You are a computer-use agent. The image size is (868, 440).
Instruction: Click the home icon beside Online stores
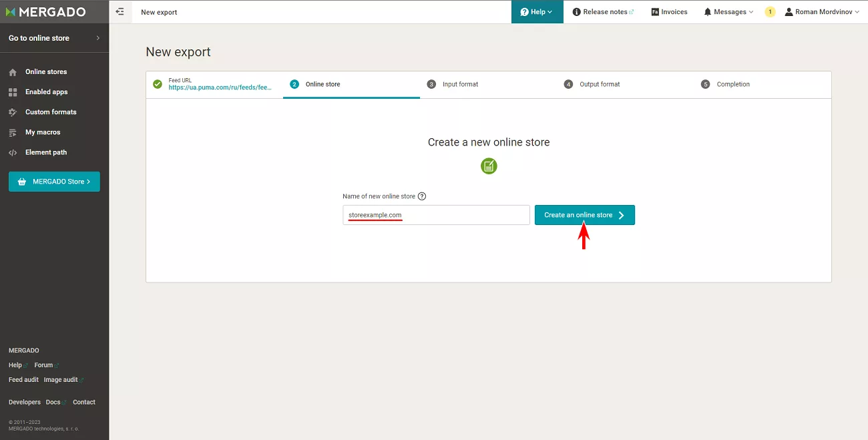13,72
